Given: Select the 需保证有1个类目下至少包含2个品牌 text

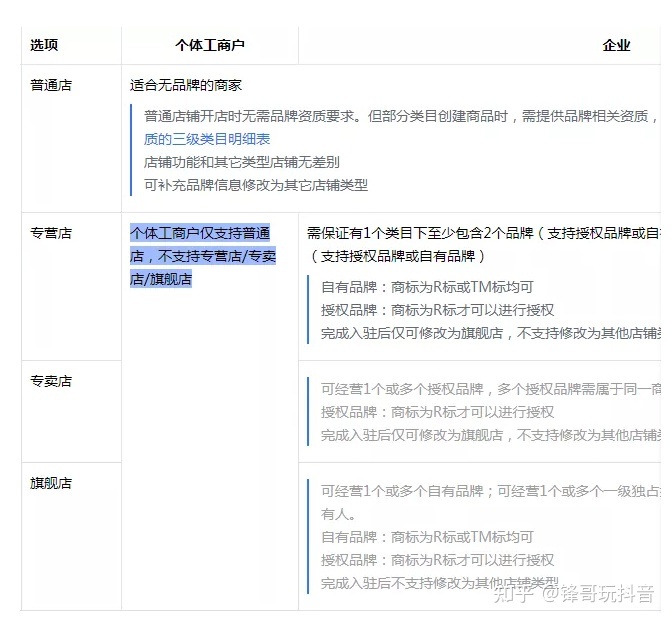Looking at the screenshot, I should click(x=420, y=233).
